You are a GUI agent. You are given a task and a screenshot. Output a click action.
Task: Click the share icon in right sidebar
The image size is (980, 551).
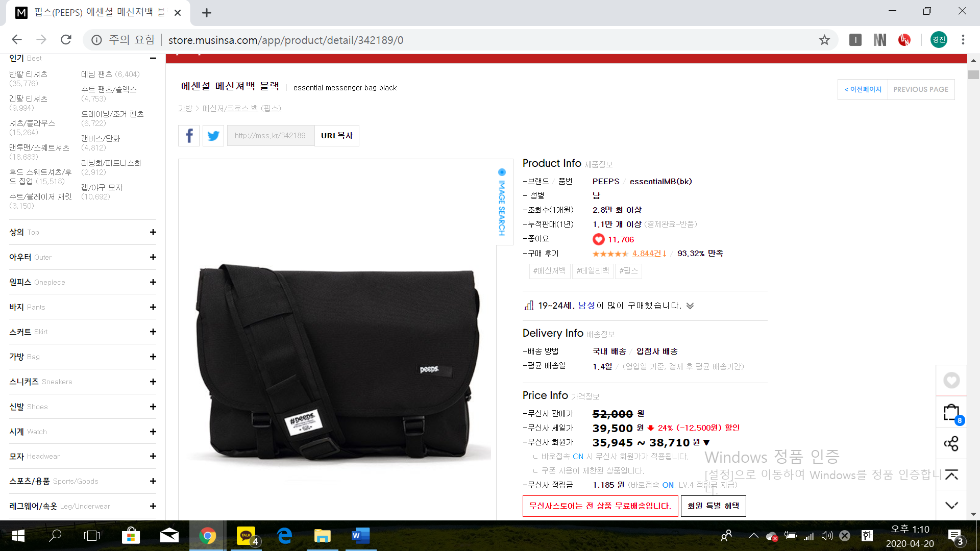(x=951, y=443)
